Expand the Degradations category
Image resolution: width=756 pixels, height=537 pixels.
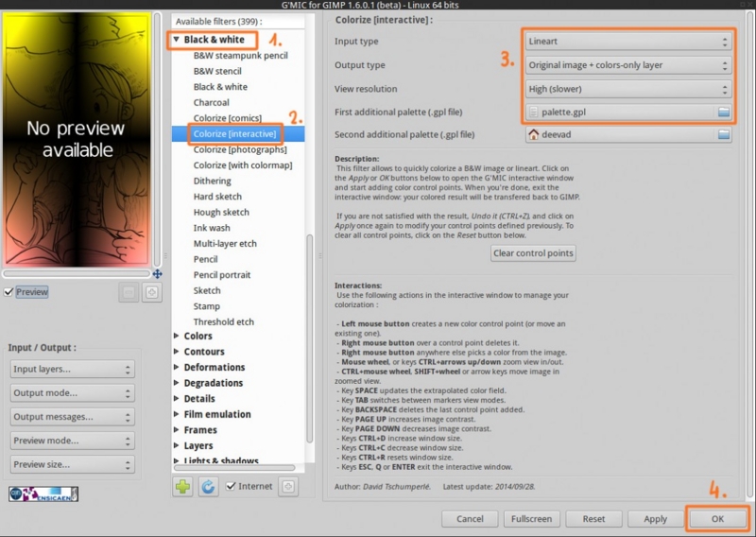tap(177, 383)
